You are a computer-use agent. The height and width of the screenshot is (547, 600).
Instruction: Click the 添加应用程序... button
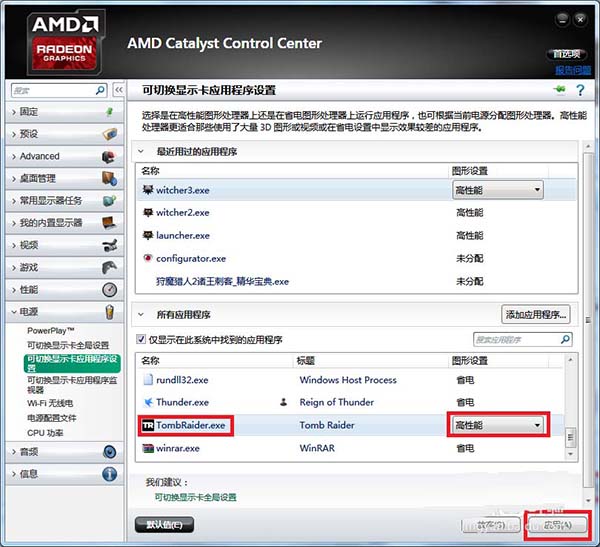point(536,314)
